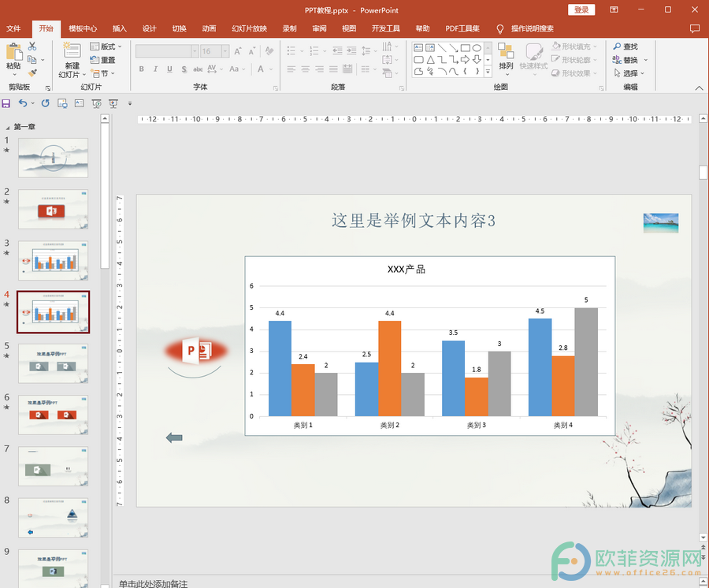
Task: Click the Paste clipboard icon
Action: tap(13, 52)
